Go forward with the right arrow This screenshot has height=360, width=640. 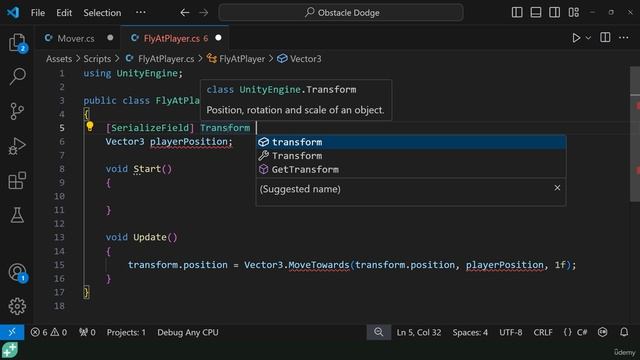click(x=203, y=13)
